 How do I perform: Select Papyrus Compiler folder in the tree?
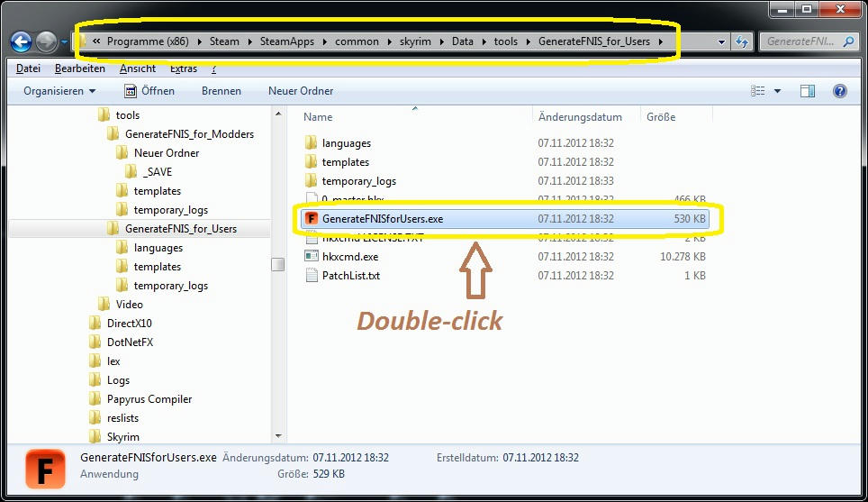click(x=149, y=399)
